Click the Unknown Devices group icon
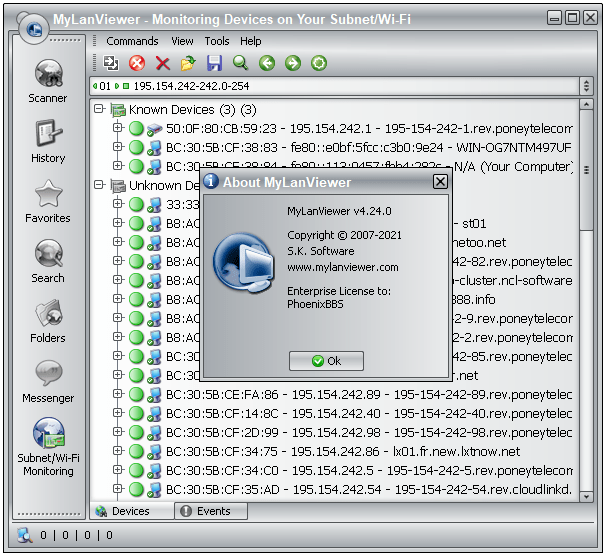Screen dimensions: 606x555 (x=118, y=186)
